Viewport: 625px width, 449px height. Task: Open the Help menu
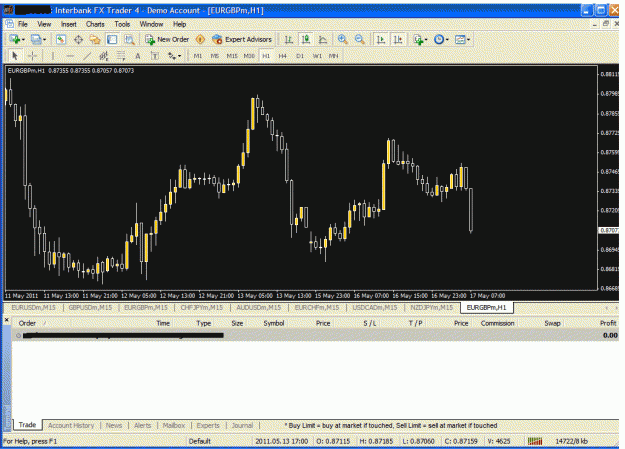[179, 24]
